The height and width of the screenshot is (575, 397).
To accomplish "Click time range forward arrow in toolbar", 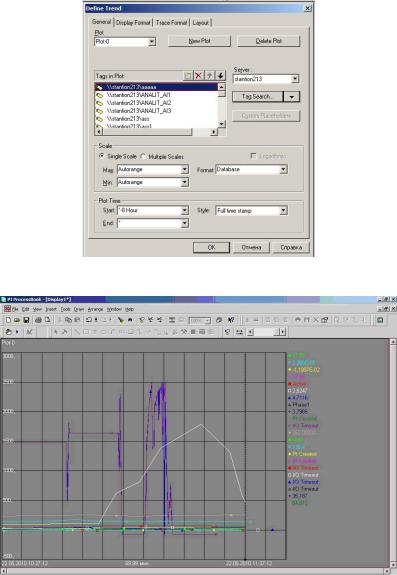I will click(283, 332).
